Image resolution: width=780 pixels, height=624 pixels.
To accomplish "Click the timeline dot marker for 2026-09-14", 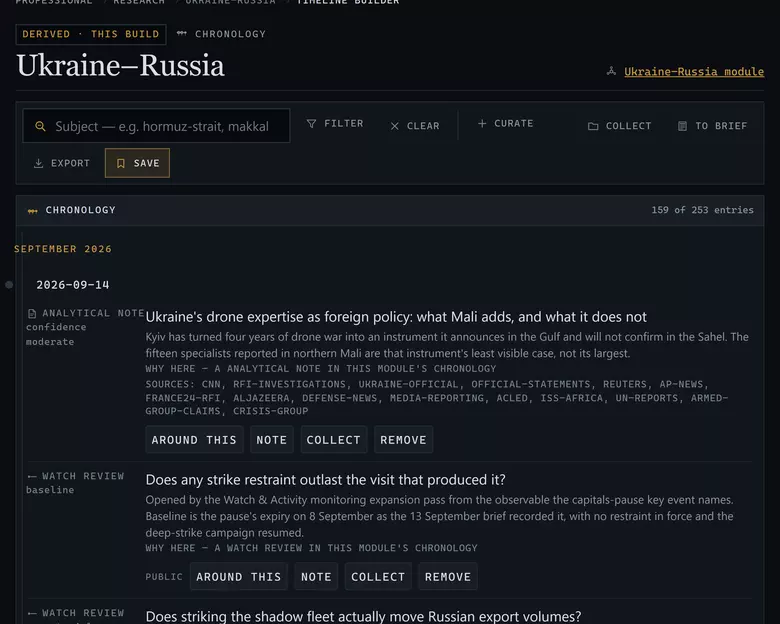I will tap(9, 285).
